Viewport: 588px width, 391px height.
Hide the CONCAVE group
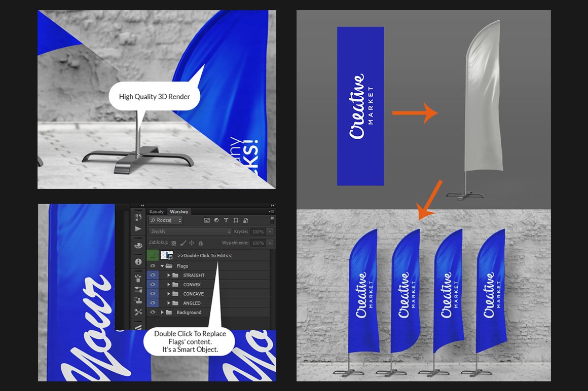(153, 294)
